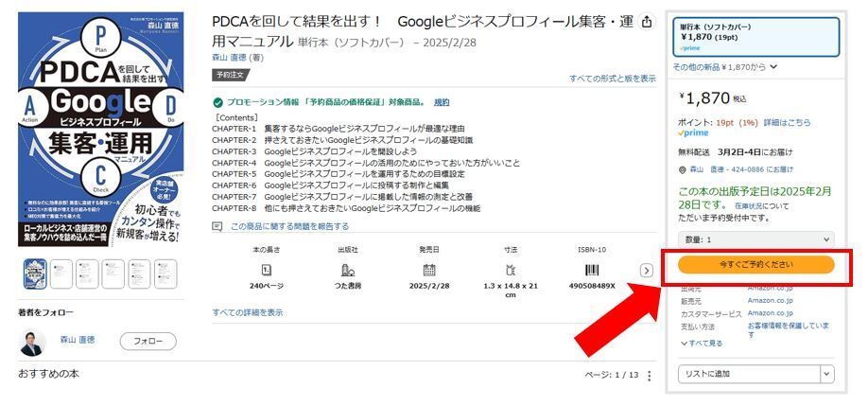Expand other new offers from ¥1,870

pos(725,67)
